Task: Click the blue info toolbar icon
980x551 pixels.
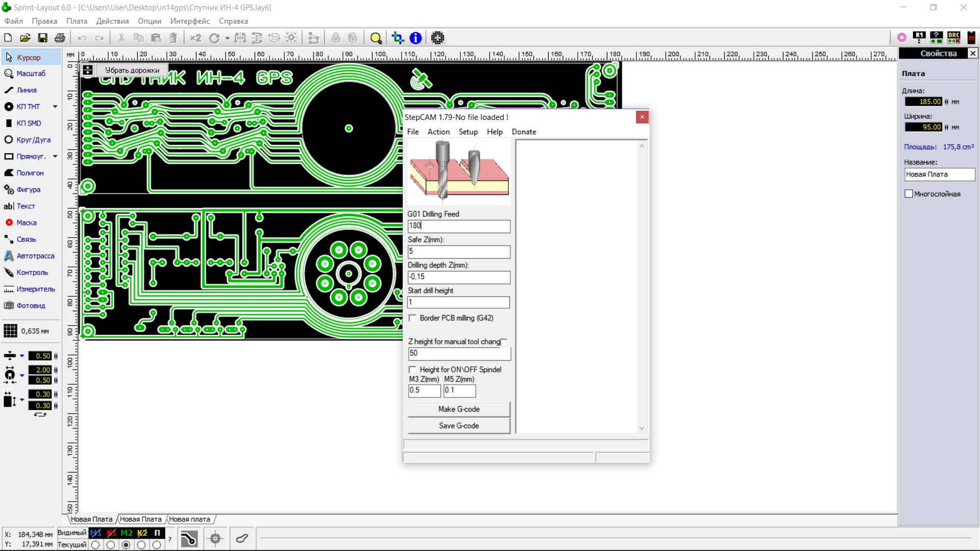Action: tap(415, 38)
